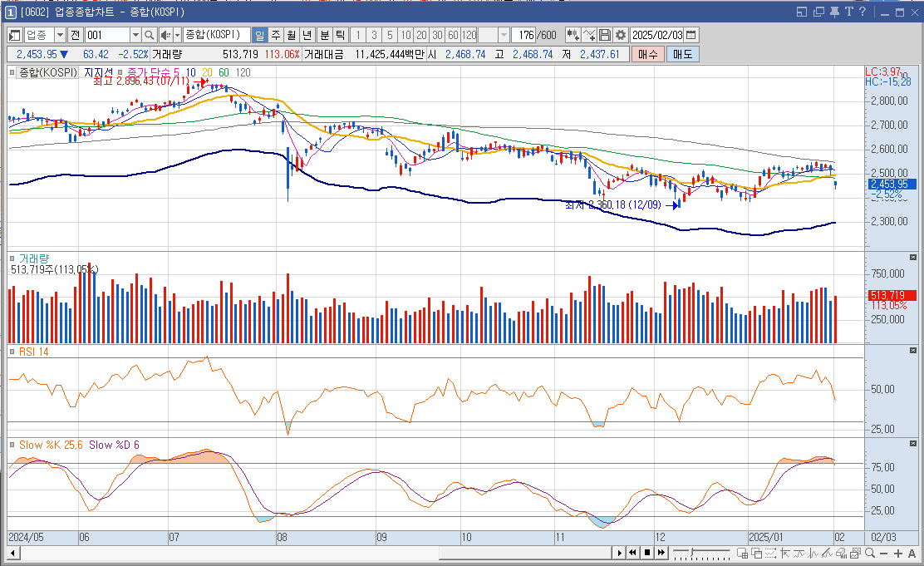
Task: Click the dotted chart region select icon
Action: click(771, 553)
